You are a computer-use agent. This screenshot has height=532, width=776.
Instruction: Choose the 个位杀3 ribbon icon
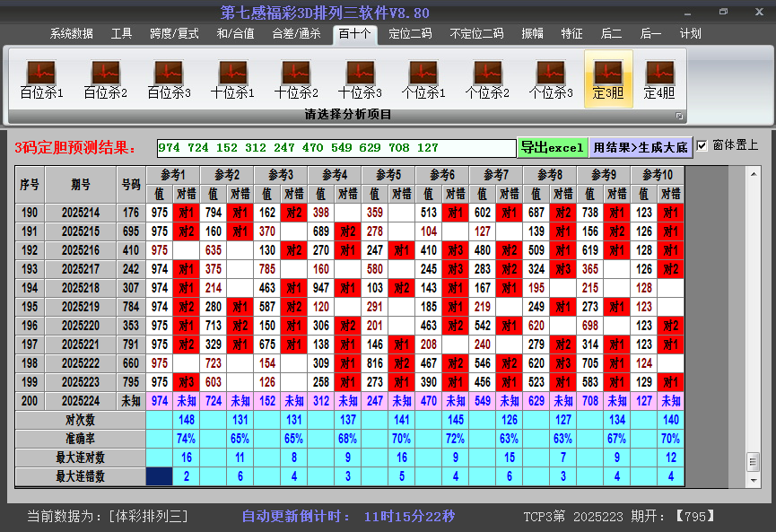[x=551, y=79]
